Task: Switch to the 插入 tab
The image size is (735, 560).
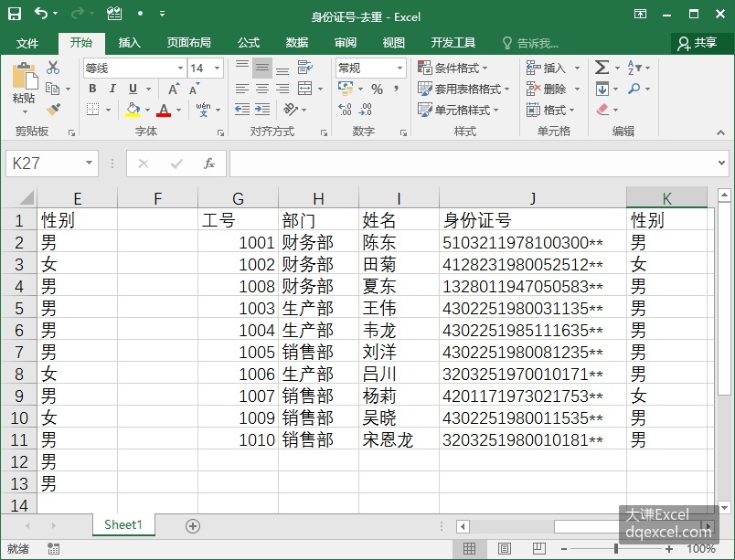Action: (x=130, y=43)
